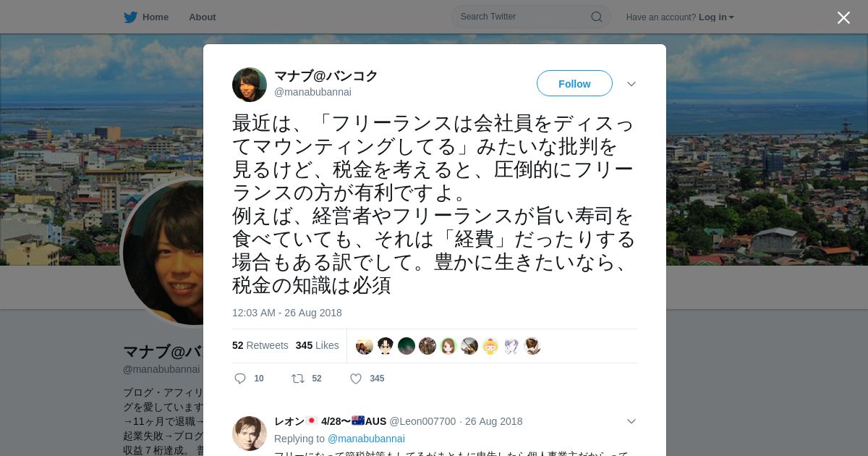Image resolution: width=868 pixels, height=456 pixels.
Task: Follow マナブ@バンコク with the Follow button
Action: 574,84
